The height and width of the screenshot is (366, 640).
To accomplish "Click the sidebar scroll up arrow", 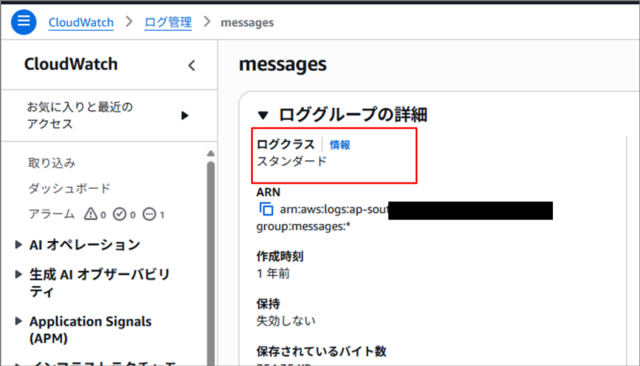I will click(x=211, y=153).
